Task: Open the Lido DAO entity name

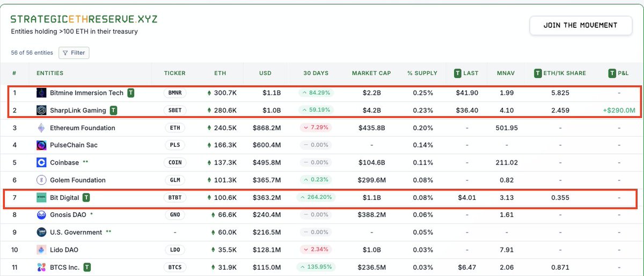Action: (x=64, y=250)
